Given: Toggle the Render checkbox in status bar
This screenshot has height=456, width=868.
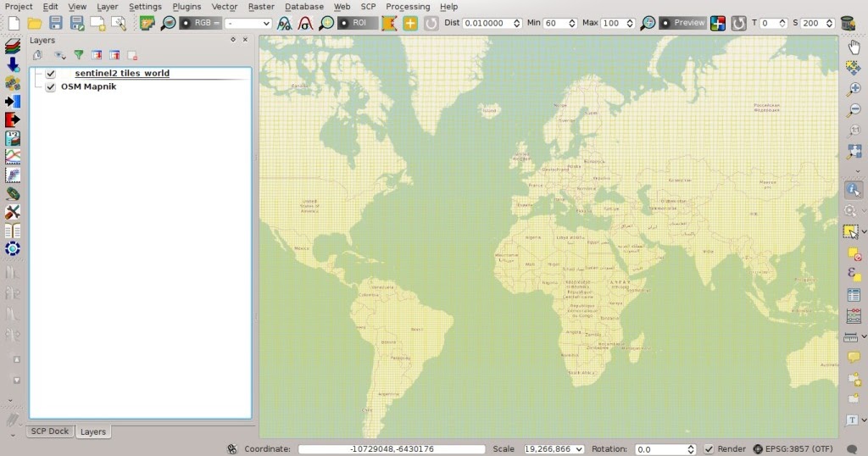Looking at the screenshot, I should 709,449.
